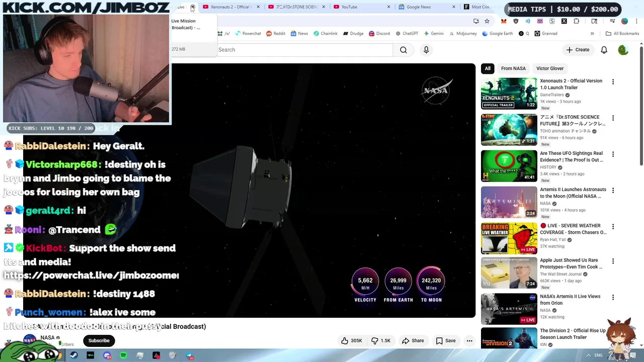Click the MetaMask fox extension icon
This screenshot has width=644, height=362.
pos(504,21)
